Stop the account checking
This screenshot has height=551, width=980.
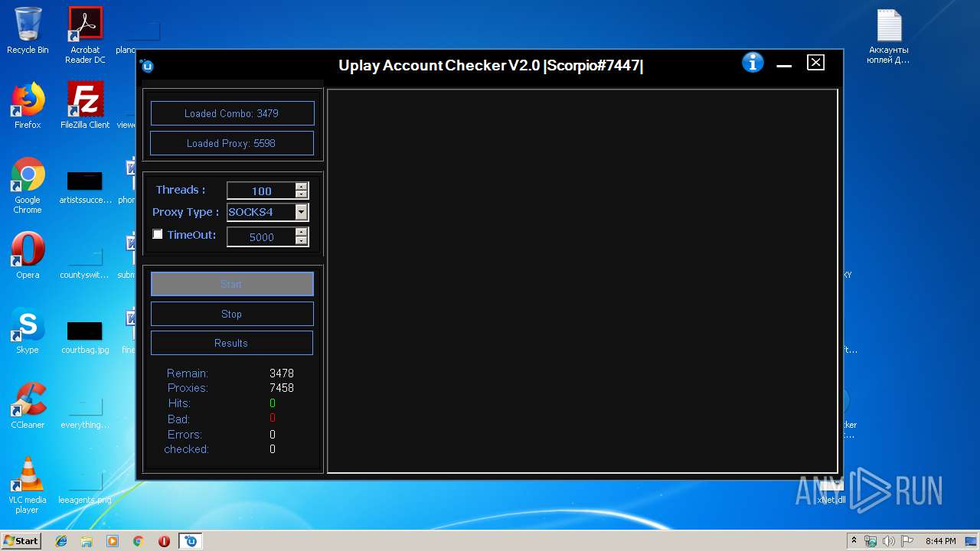tap(232, 314)
